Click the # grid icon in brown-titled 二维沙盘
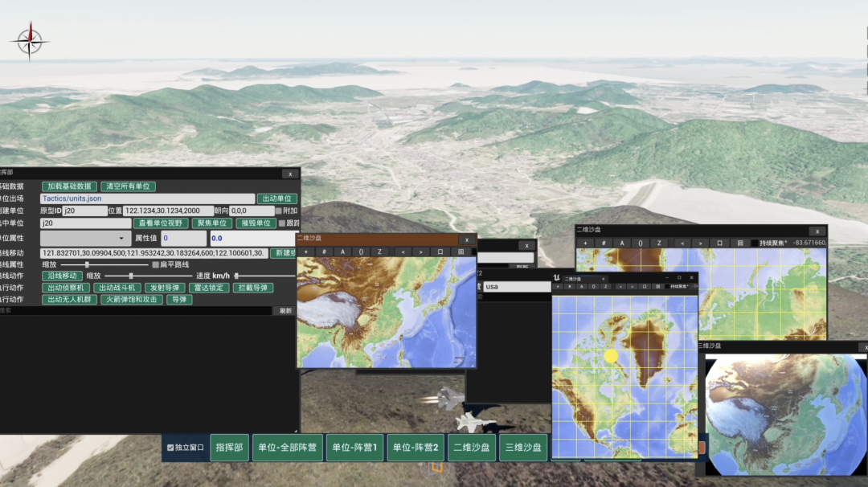 (x=325, y=252)
